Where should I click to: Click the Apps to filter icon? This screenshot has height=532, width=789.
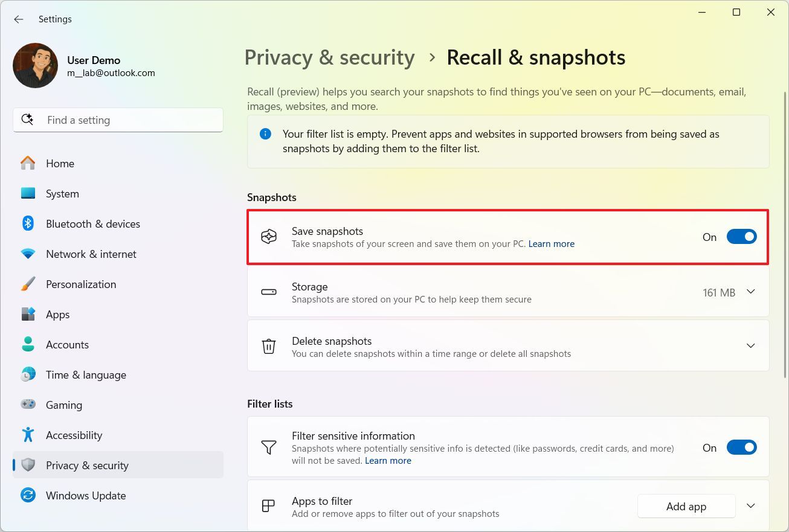click(268, 506)
